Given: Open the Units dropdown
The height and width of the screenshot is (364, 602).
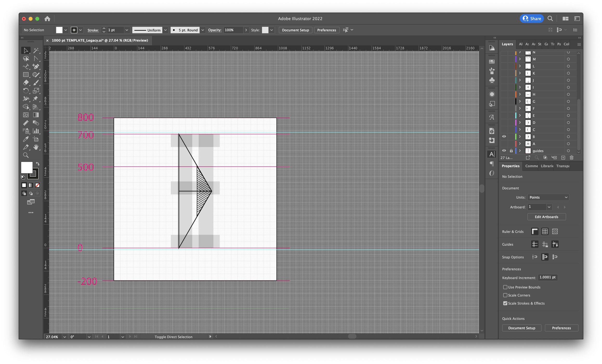Looking at the screenshot, I should point(548,197).
